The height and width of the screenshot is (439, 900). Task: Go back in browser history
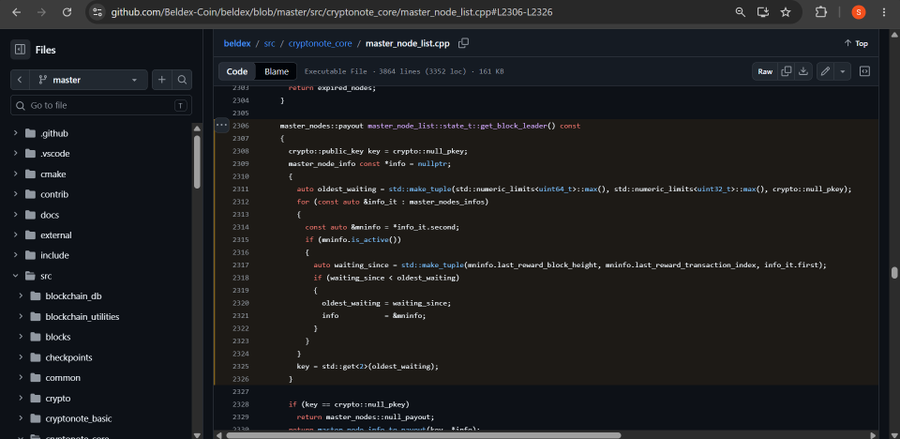tap(16, 12)
